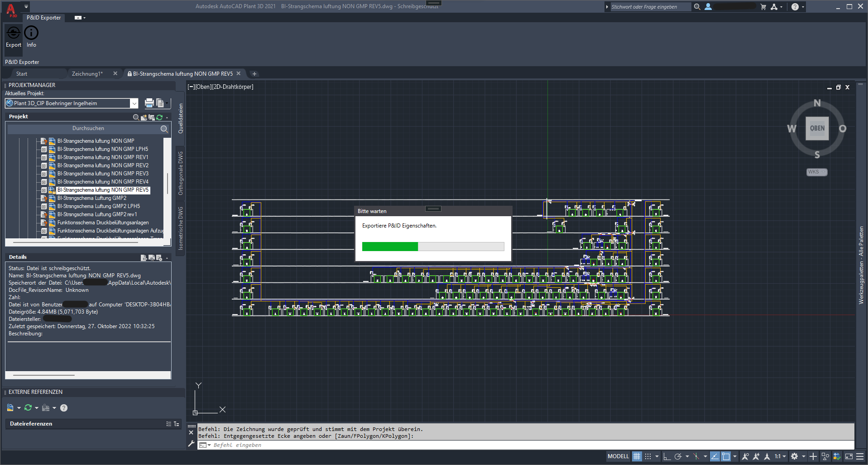Click the search icon in the title bar
This screenshot has width=868, height=465.
[697, 7]
